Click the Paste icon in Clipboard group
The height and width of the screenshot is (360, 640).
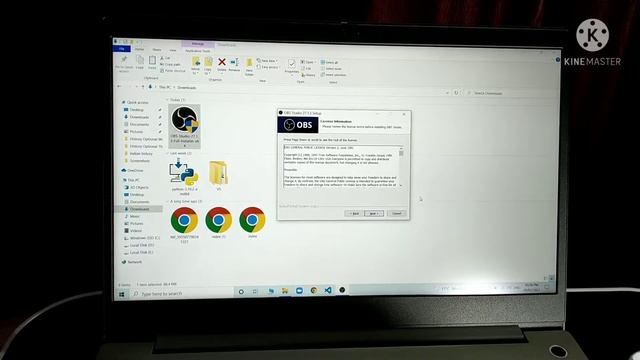point(152,62)
